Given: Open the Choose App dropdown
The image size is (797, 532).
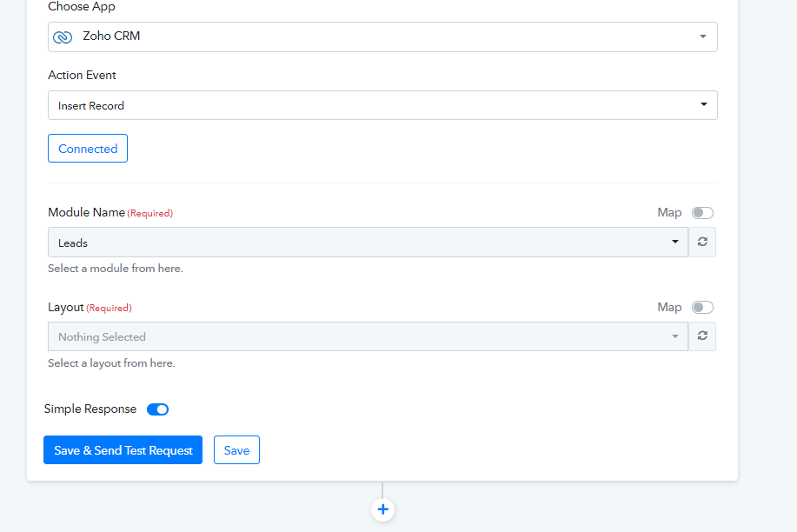Looking at the screenshot, I should (382, 37).
